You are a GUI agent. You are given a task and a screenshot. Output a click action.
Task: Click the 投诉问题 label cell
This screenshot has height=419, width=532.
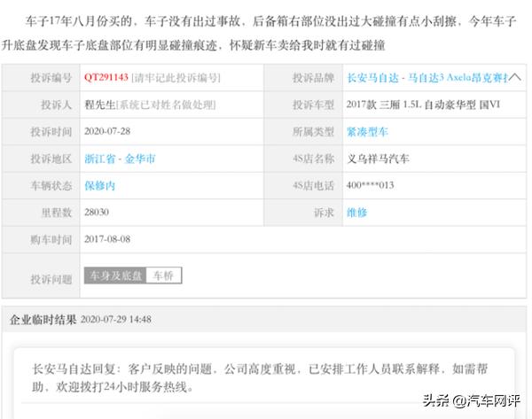41,275
